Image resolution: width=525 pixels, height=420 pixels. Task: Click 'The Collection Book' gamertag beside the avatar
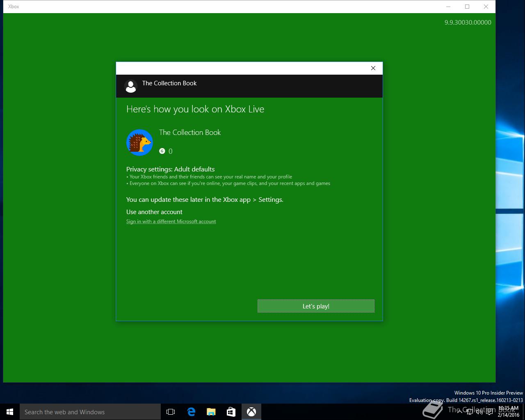tap(190, 132)
